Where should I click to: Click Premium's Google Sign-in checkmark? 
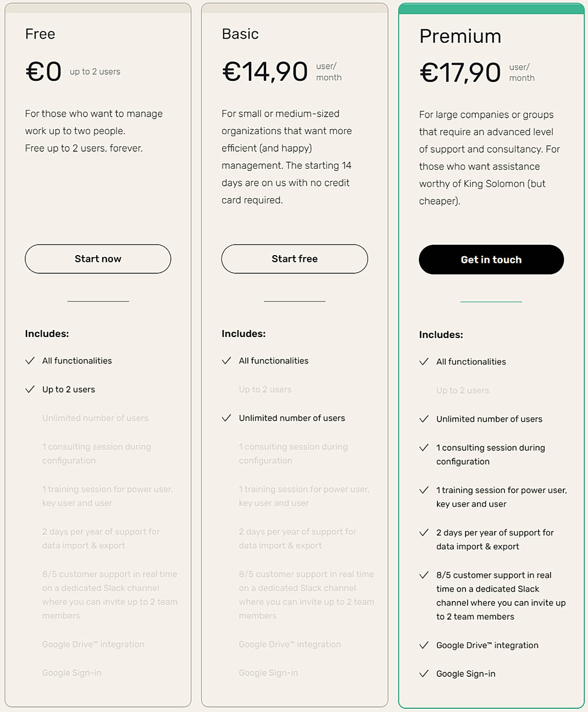tap(424, 673)
